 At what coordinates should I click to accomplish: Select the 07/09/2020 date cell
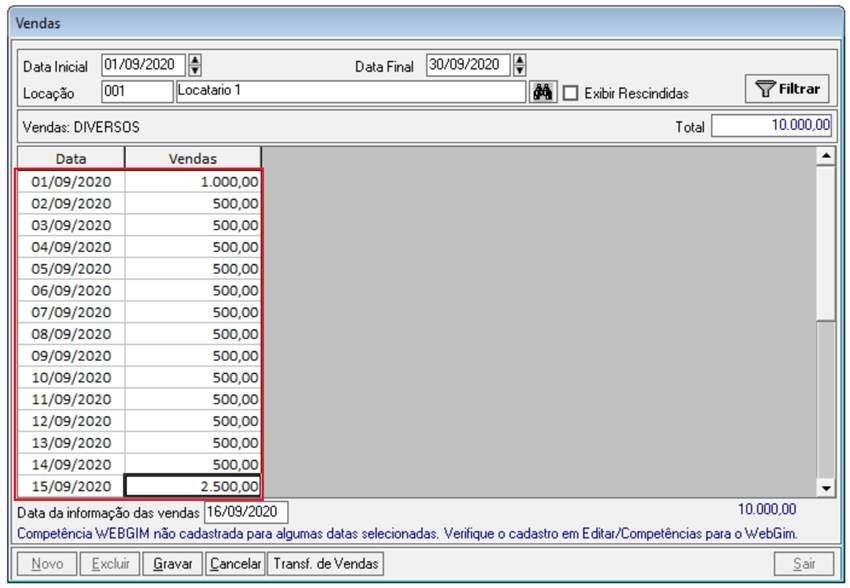(71, 312)
